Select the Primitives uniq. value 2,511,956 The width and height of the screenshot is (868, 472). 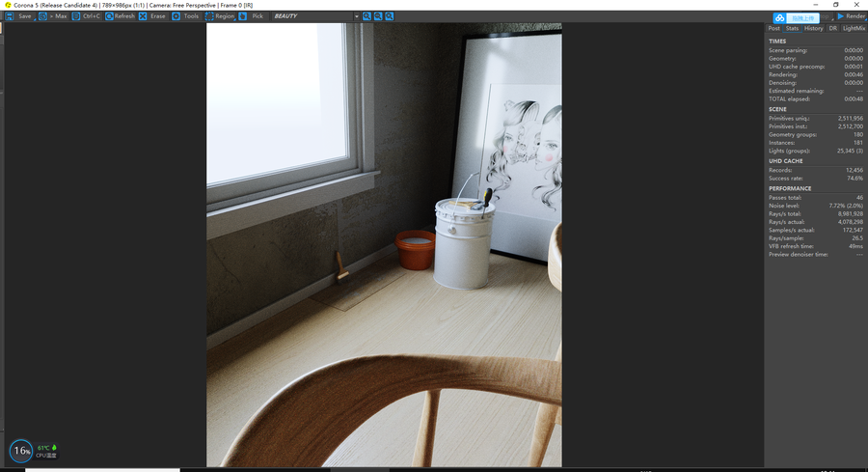click(x=851, y=118)
